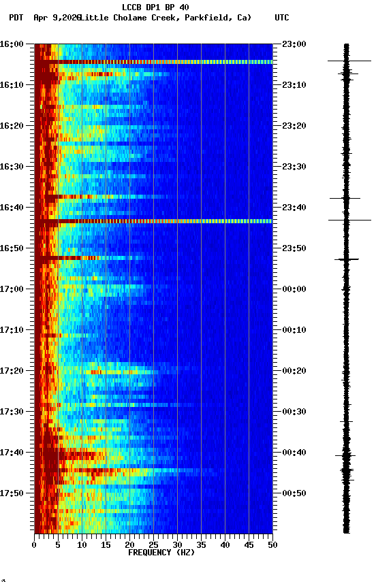This screenshot has height=588, width=376.
Task: Click the title text LCCB DP1 BP 40
Action: (155, 7)
